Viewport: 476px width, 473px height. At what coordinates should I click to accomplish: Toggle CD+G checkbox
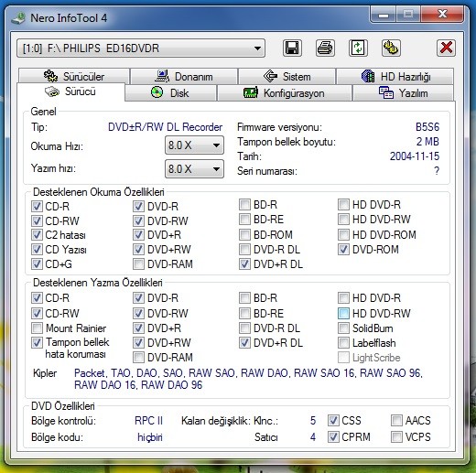(x=37, y=263)
